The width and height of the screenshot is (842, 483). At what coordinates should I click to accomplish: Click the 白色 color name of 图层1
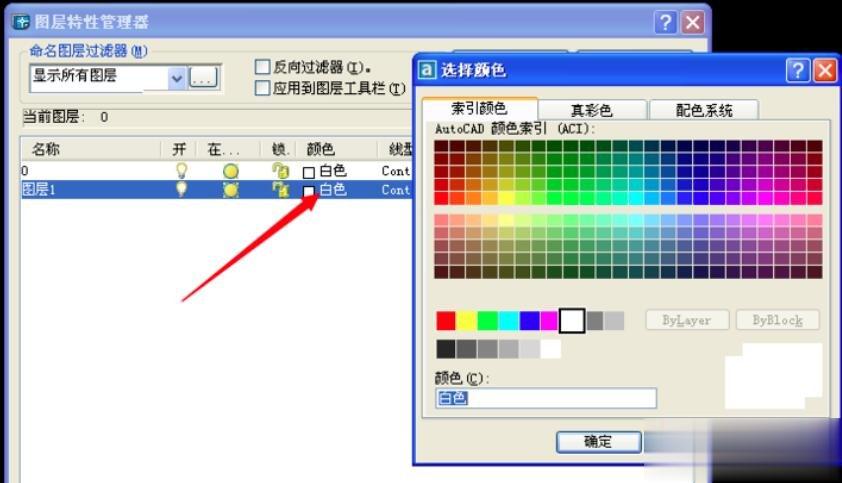[333, 189]
